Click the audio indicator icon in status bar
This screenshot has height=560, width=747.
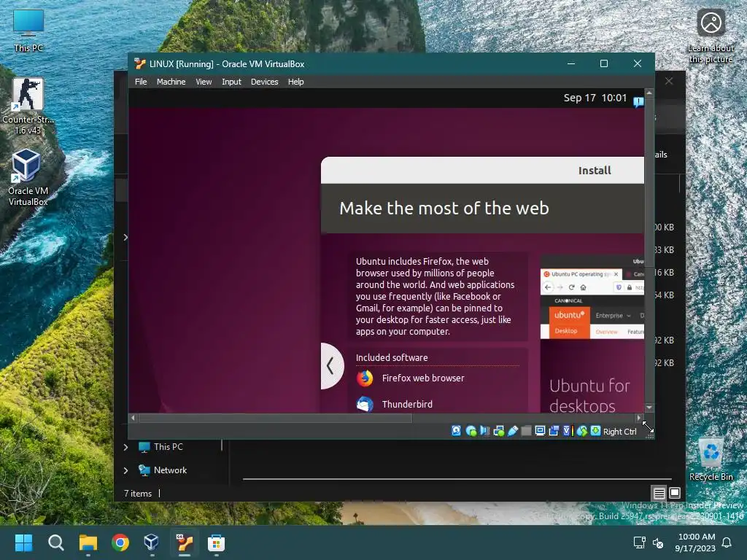484,431
